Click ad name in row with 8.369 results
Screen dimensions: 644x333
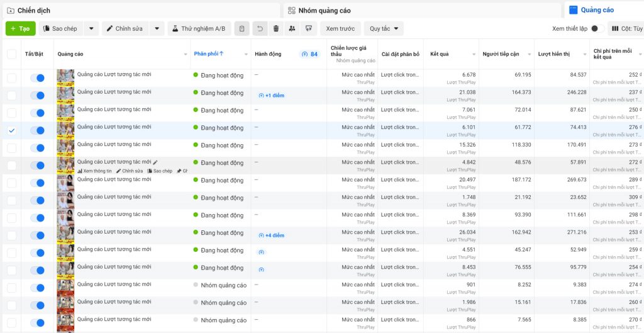pyautogui.click(x=114, y=214)
